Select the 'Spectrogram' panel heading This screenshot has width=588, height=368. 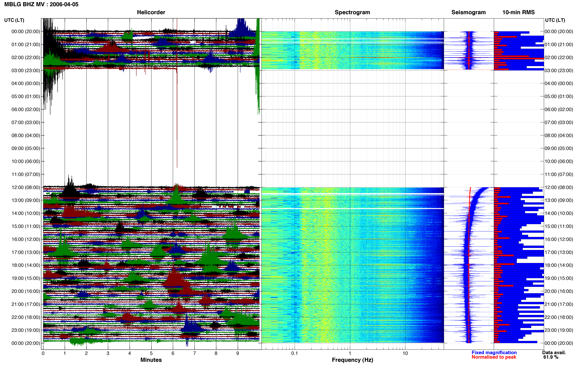[x=352, y=12]
